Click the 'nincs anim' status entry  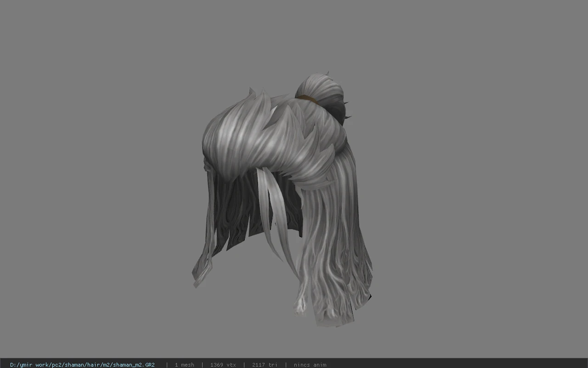coord(310,365)
